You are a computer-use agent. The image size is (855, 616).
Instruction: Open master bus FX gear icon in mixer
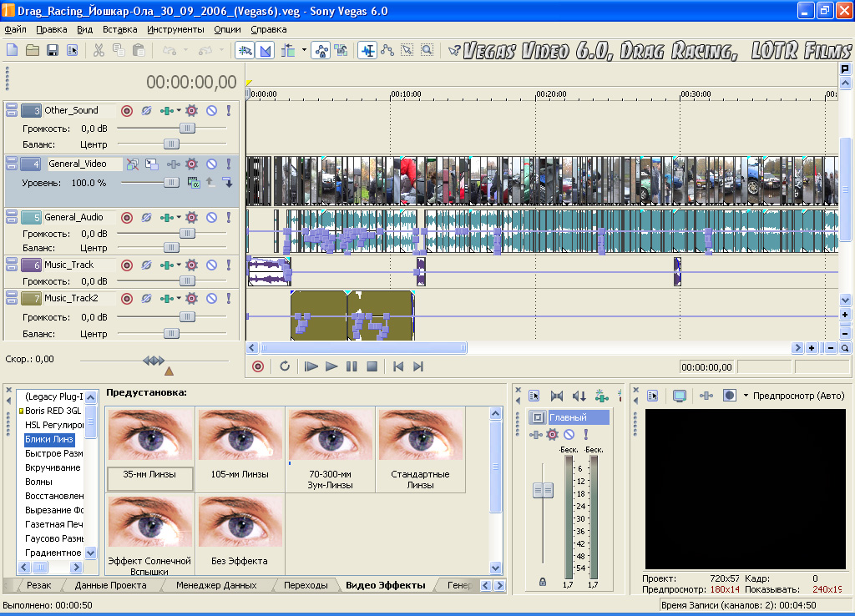(553, 435)
